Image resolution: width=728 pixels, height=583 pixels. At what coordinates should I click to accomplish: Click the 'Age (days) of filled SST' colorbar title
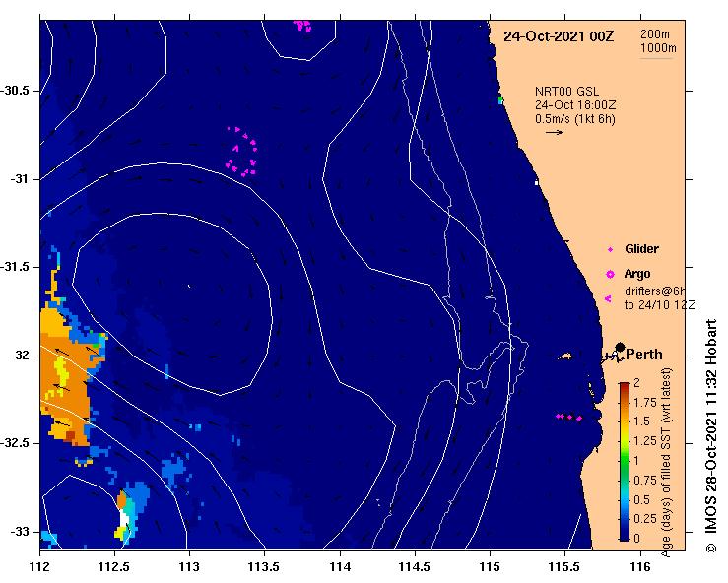(x=666, y=462)
